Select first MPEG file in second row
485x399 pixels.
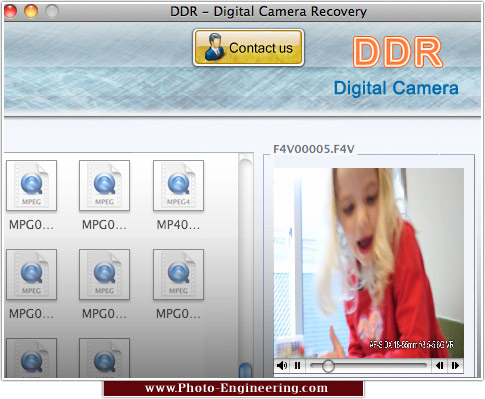coord(31,274)
